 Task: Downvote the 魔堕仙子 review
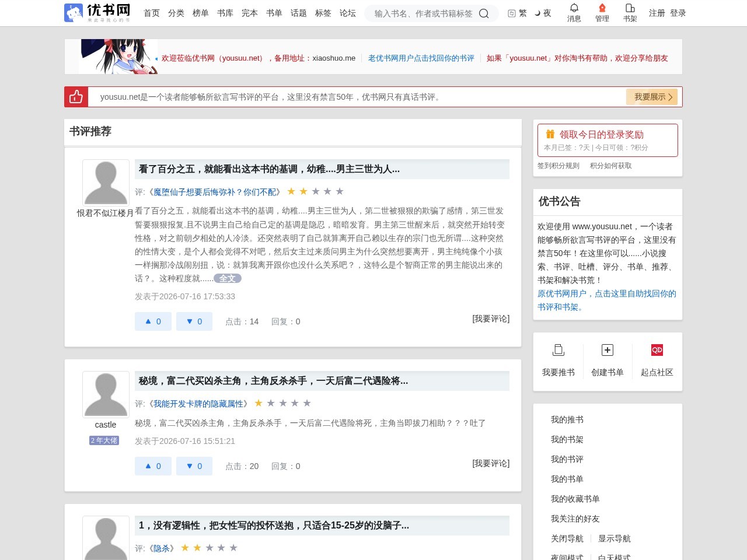pyautogui.click(x=194, y=321)
